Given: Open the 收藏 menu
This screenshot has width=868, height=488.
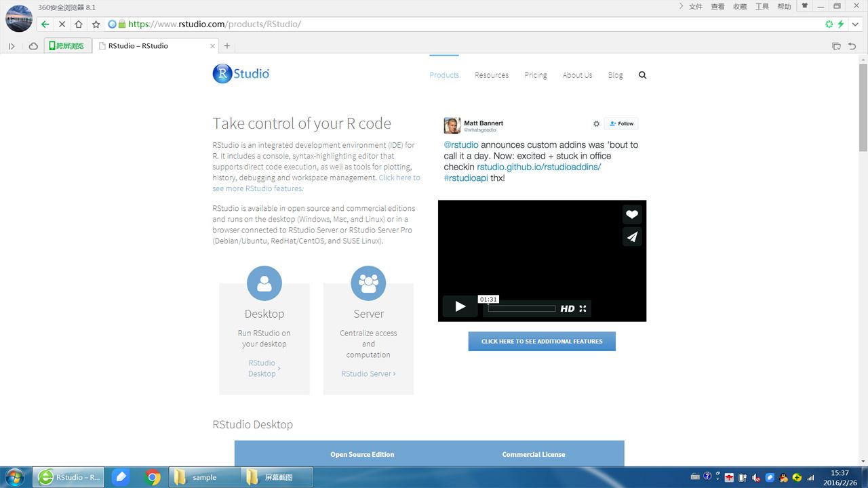Looking at the screenshot, I should [740, 7].
